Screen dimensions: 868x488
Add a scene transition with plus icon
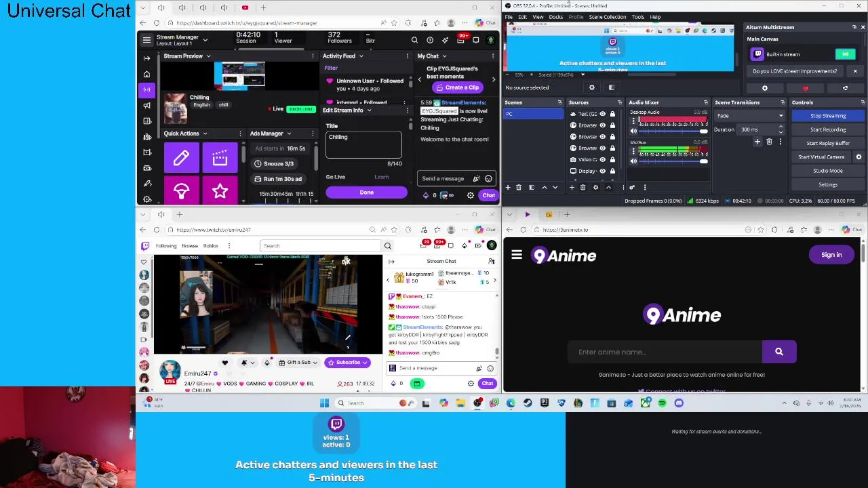757,142
